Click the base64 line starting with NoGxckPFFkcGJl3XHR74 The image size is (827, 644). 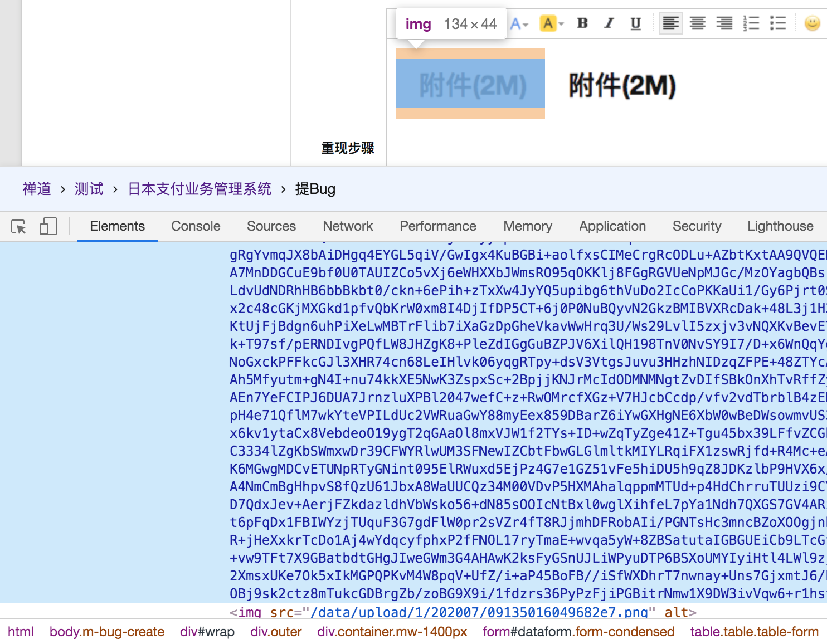coord(528,362)
